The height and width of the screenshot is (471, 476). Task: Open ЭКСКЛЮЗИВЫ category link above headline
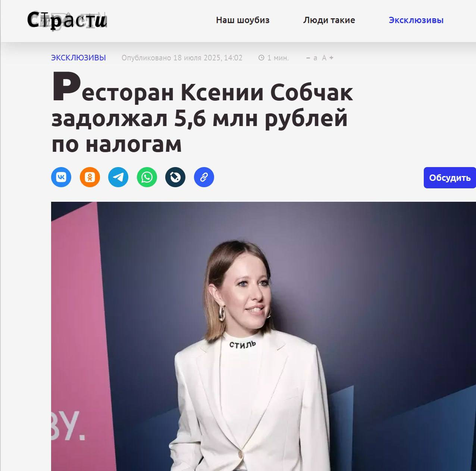tap(78, 58)
